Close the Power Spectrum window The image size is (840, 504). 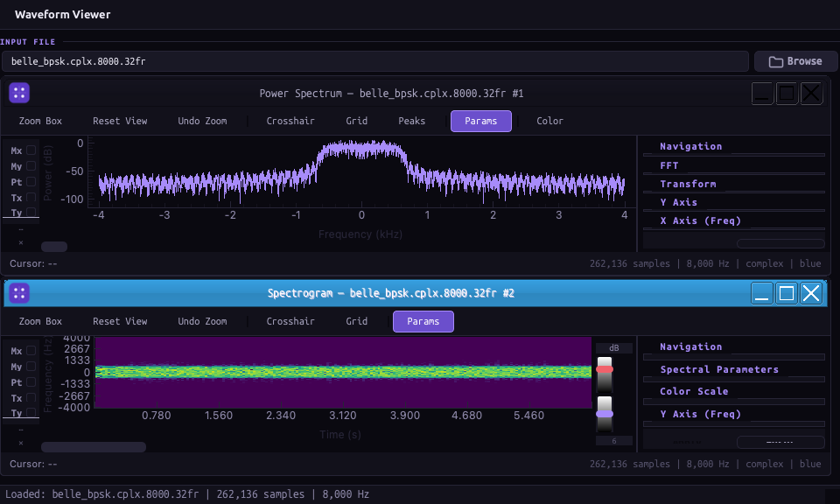[811, 94]
